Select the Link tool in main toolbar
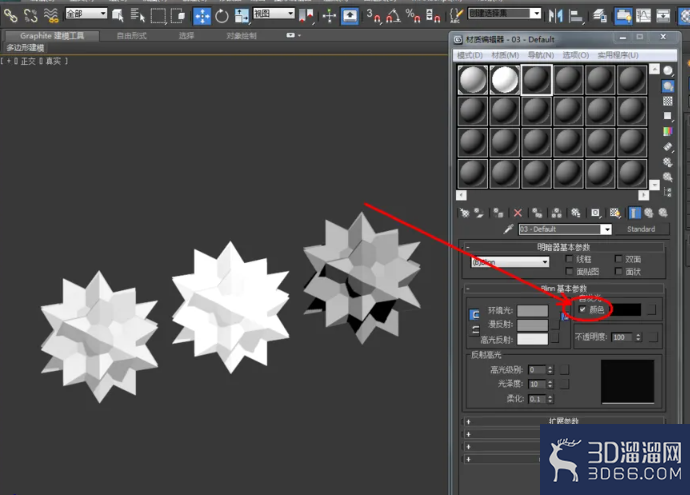The height and width of the screenshot is (495, 690). click(11, 16)
